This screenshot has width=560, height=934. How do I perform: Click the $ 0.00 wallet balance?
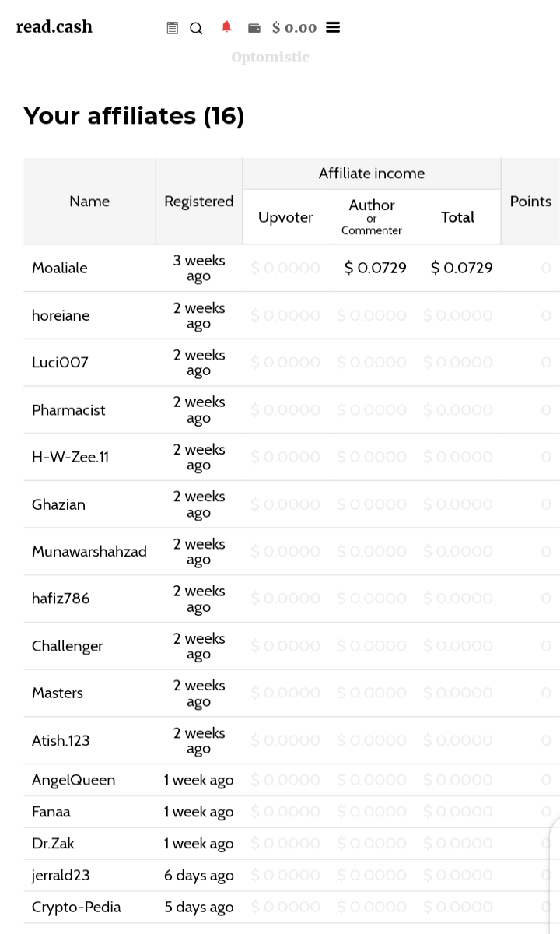(294, 28)
